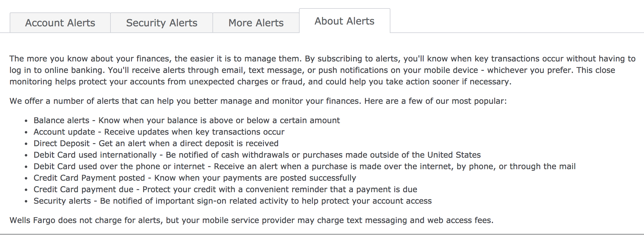The height and width of the screenshot is (240, 644).
Task: Click the Wells Fargo fees disclaimer text
Action: click(251, 220)
